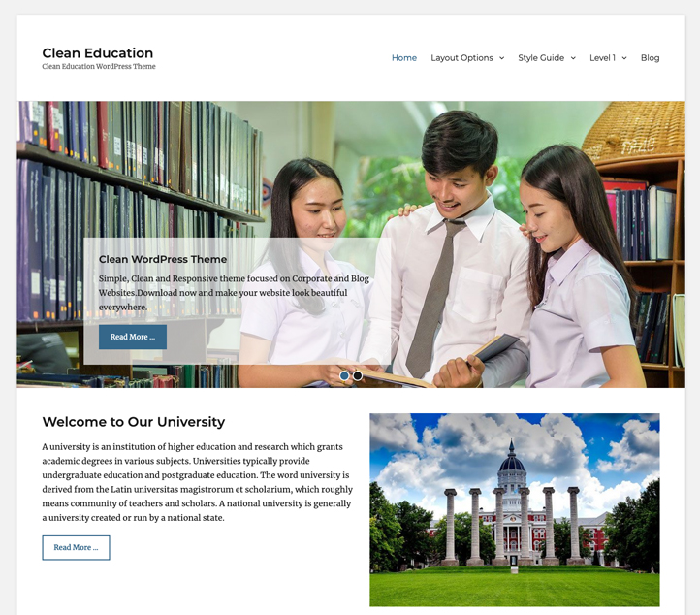Viewport: 700px width, 615px height.
Task: Open the university building photo
Action: [514, 509]
